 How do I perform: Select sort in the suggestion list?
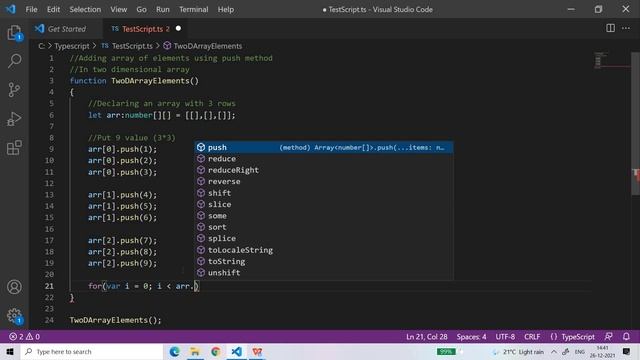[324, 227]
